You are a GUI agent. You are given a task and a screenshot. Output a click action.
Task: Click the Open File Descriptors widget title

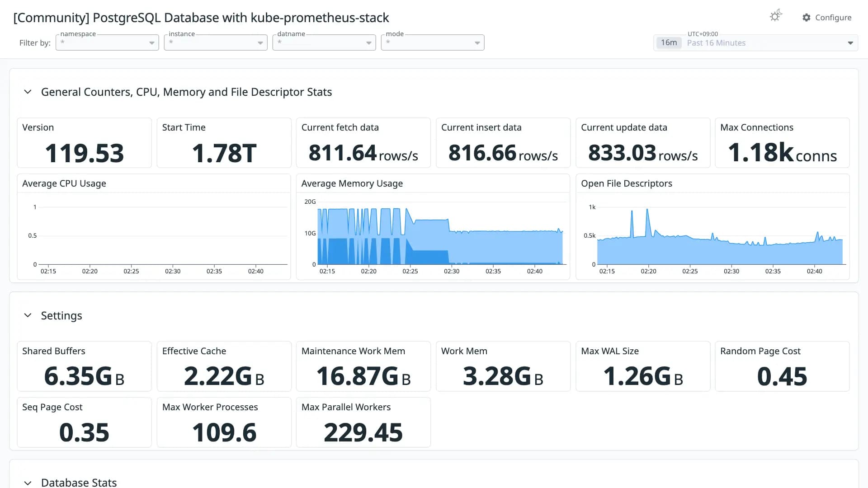pyautogui.click(x=627, y=183)
